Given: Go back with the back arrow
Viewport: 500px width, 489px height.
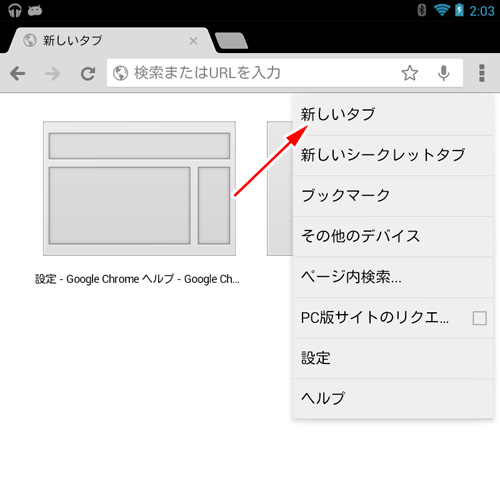Looking at the screenshot, I should click(x=18, y=73).
